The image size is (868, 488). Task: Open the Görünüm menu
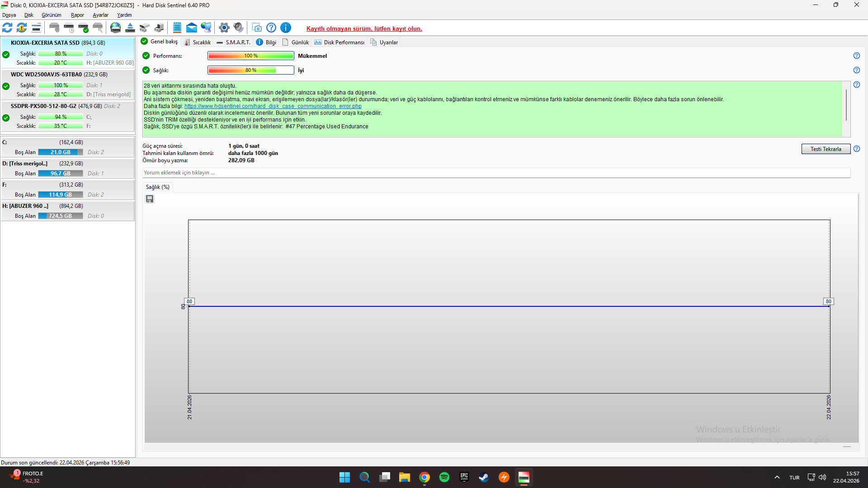coord(52,15)
